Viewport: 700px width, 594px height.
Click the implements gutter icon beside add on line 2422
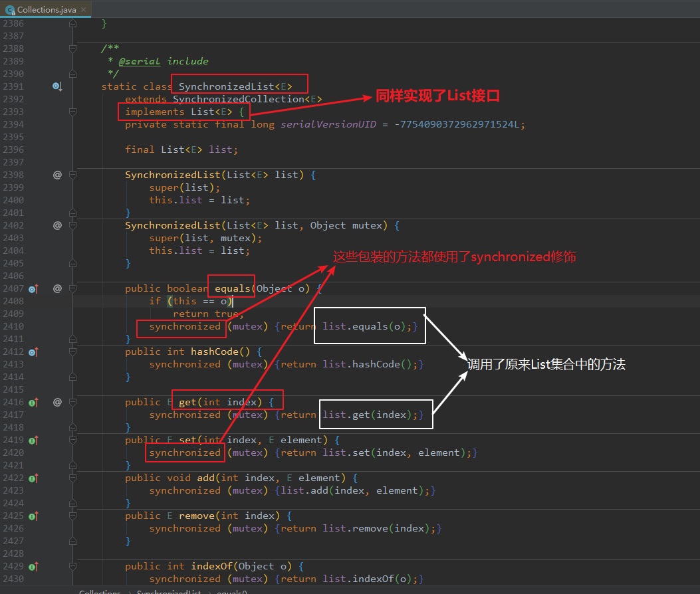click(x=33, y=478)
